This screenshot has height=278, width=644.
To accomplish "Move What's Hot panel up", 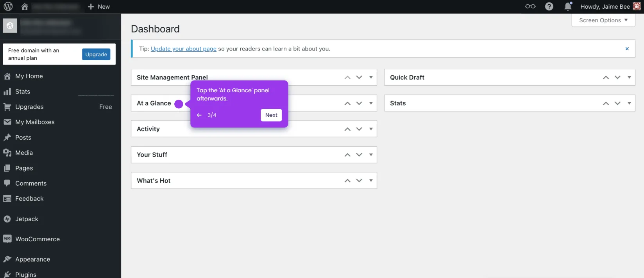I will pos(347,181).
